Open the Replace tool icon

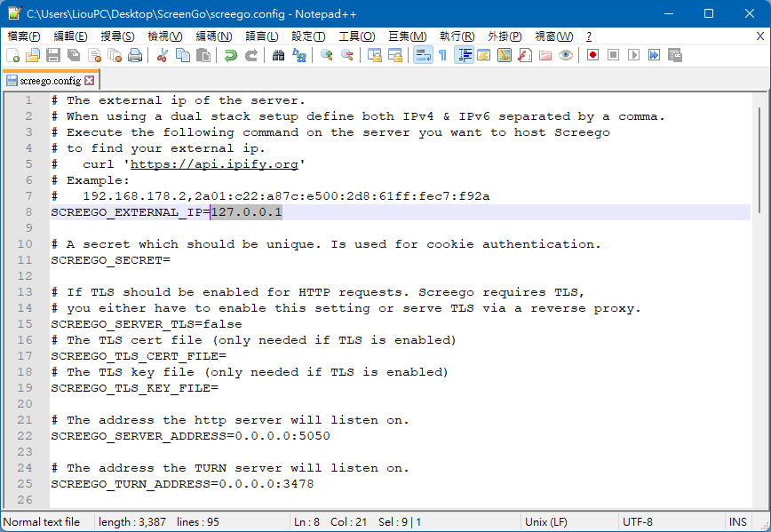[x=299, y=55]
